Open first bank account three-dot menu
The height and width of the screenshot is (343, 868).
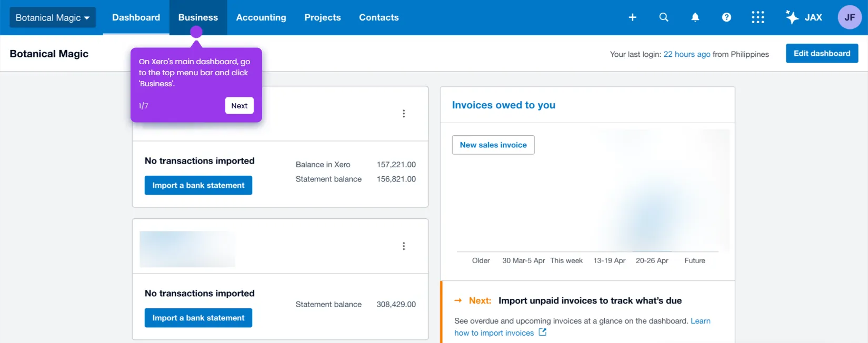coord(404,114)
